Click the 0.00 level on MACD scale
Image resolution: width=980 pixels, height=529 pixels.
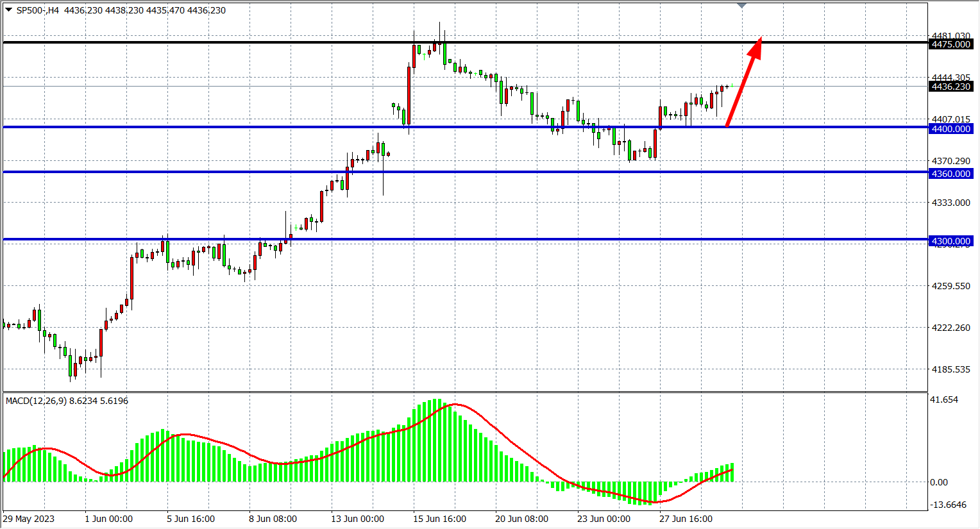[939, 482]
